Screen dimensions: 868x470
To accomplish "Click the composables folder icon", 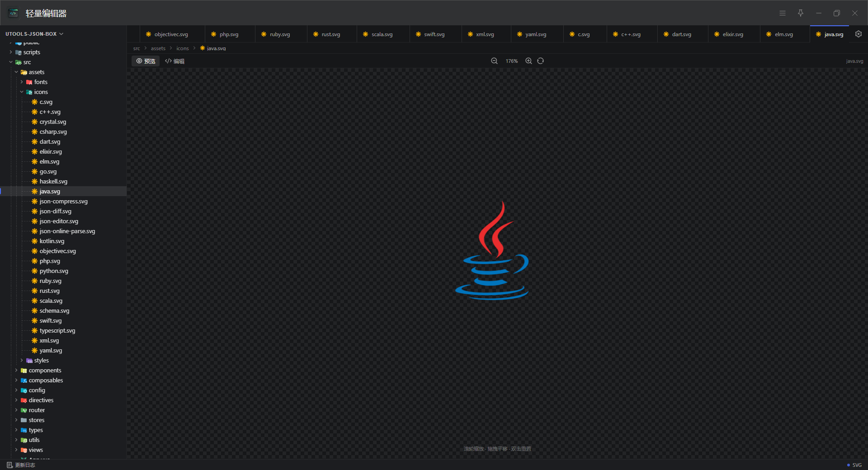I will [24, 381].
